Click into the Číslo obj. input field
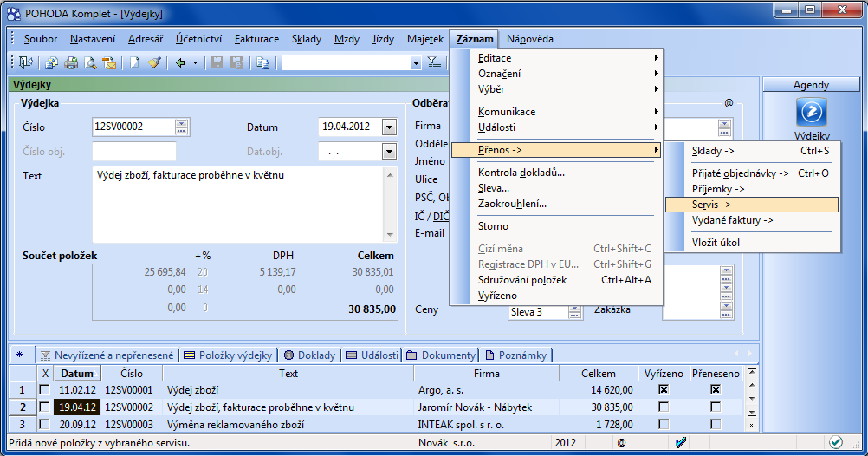The width and height of the screenshot is (868, 456). [134, 151]
